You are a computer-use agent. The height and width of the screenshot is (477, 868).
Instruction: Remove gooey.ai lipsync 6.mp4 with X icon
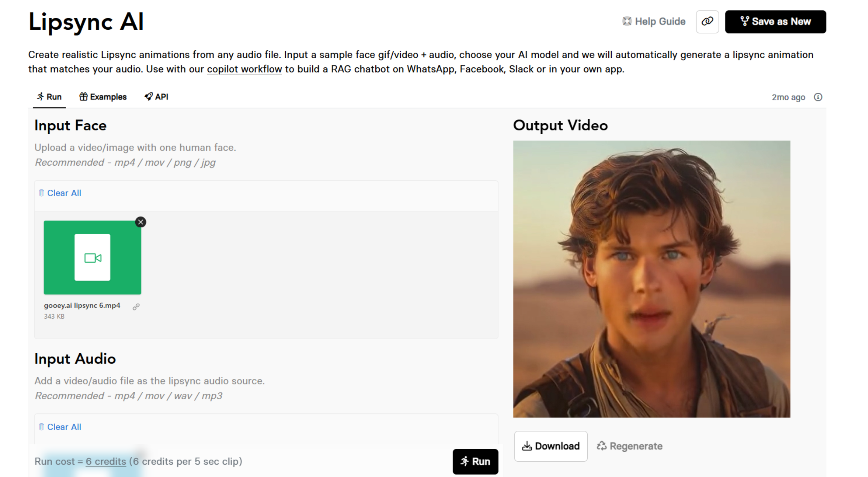pos(141,222)
